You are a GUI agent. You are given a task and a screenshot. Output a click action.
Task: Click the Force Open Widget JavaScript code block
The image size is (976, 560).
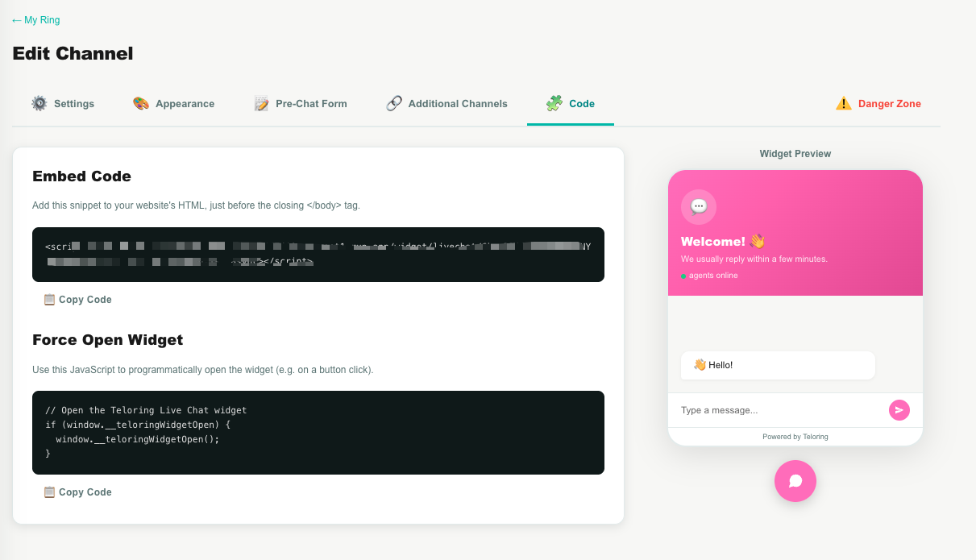pyautogui.click(x=318, y=433)
